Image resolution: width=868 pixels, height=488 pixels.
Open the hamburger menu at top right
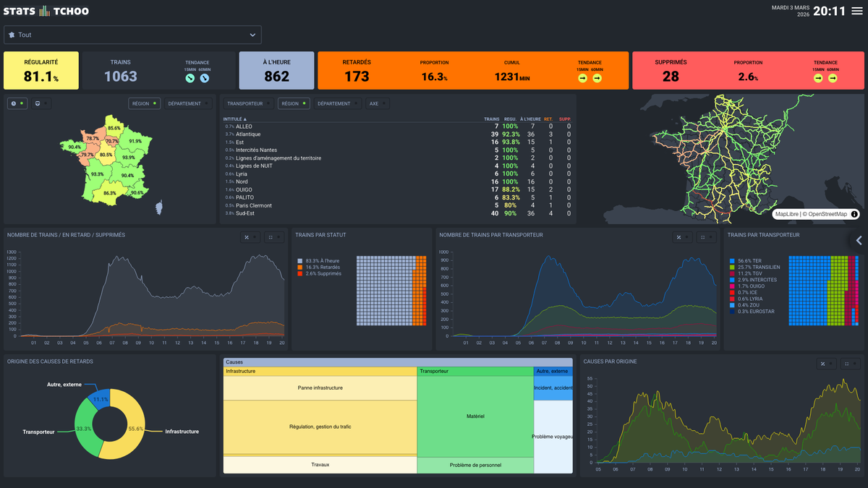click(857, 10)
